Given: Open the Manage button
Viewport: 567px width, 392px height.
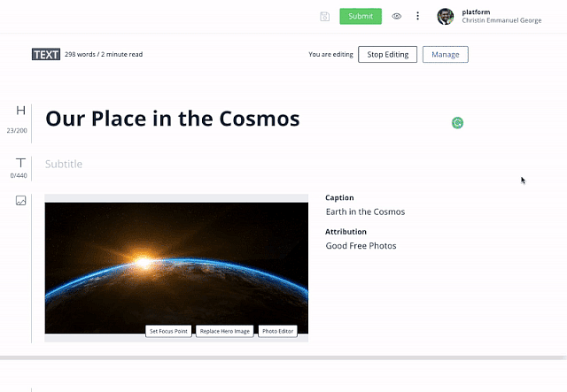Looking at the screenshot, I should (x=446, y=54).
